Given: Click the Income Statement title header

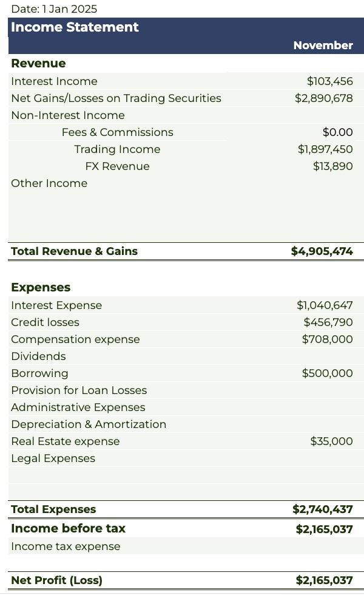Looking at the screenshot, I should (x=75, y=27).
